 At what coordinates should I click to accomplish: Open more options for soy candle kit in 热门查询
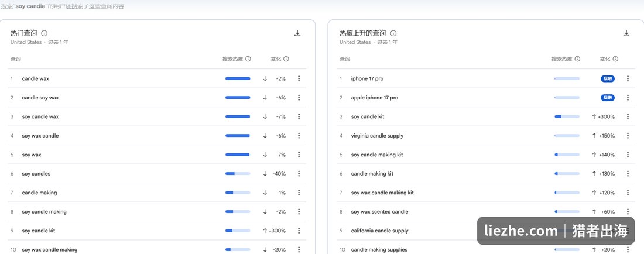299,231
